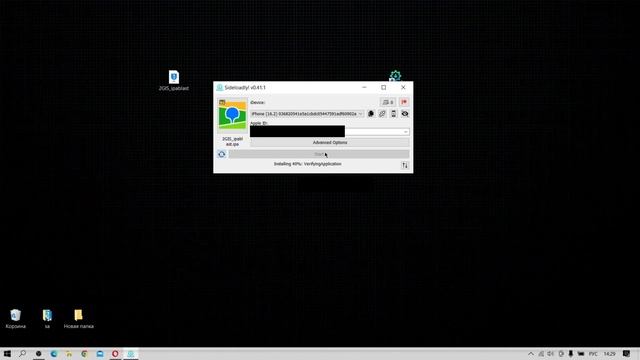
Task: Expand the system tray hidden icons chevron
Action: point(531,354)
